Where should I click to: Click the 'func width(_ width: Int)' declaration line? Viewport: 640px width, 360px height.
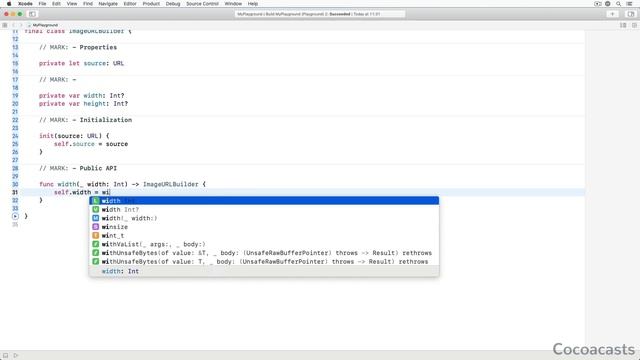coord(122,184)
